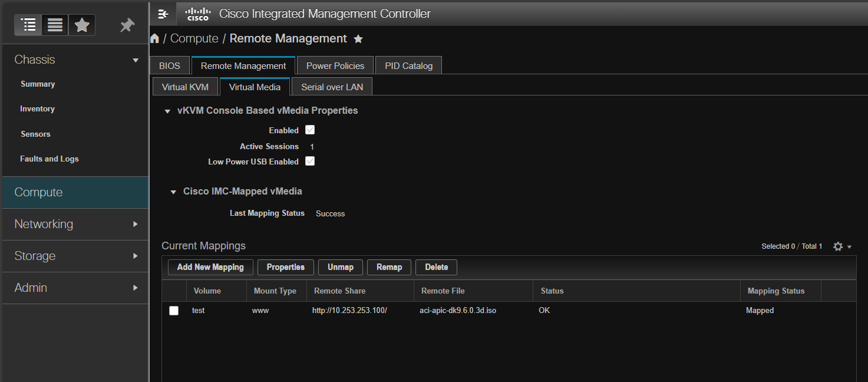Open the PID Catalog tab
Viewport: 868px width, 382px height.
[x=409, y=65]
